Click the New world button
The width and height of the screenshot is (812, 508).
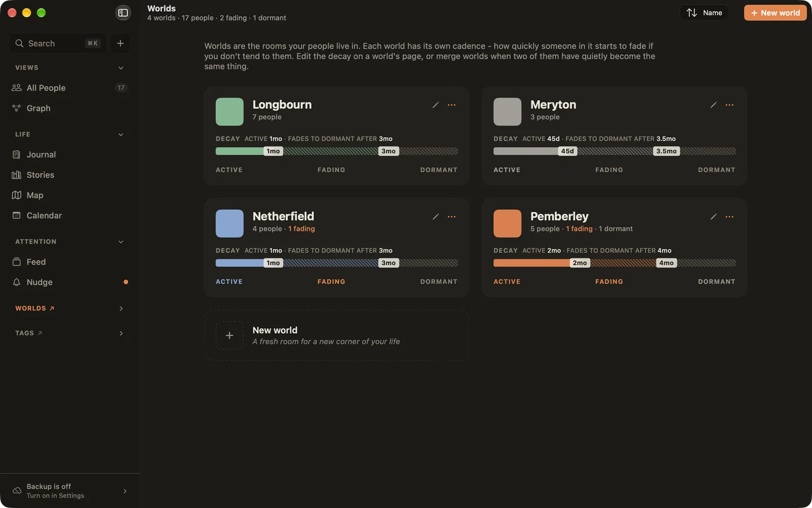click(x=775, y=13)
